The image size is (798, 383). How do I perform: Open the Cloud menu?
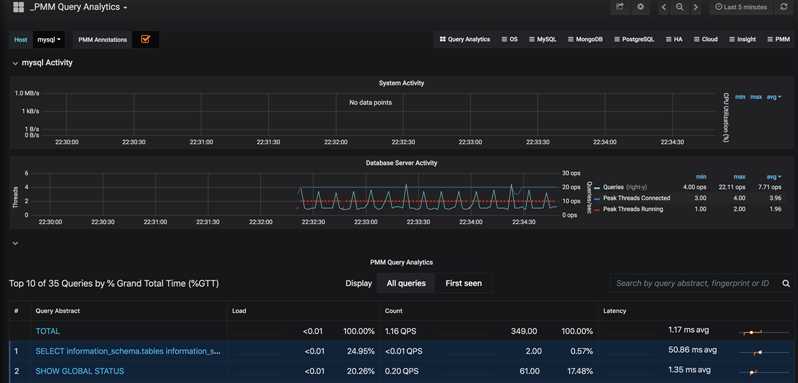(705, 39)
